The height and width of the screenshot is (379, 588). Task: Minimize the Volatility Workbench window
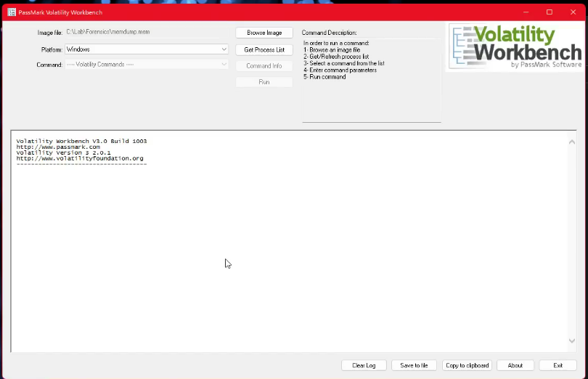coord(526,12)
